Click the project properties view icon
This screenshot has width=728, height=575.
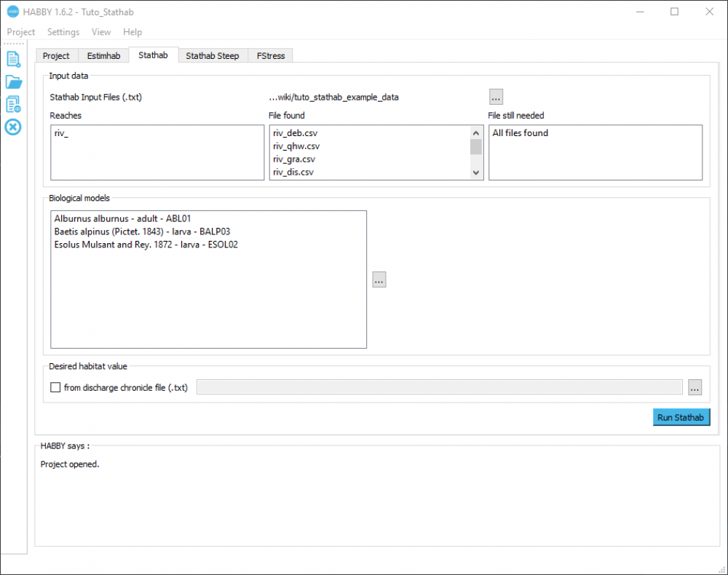13,104
